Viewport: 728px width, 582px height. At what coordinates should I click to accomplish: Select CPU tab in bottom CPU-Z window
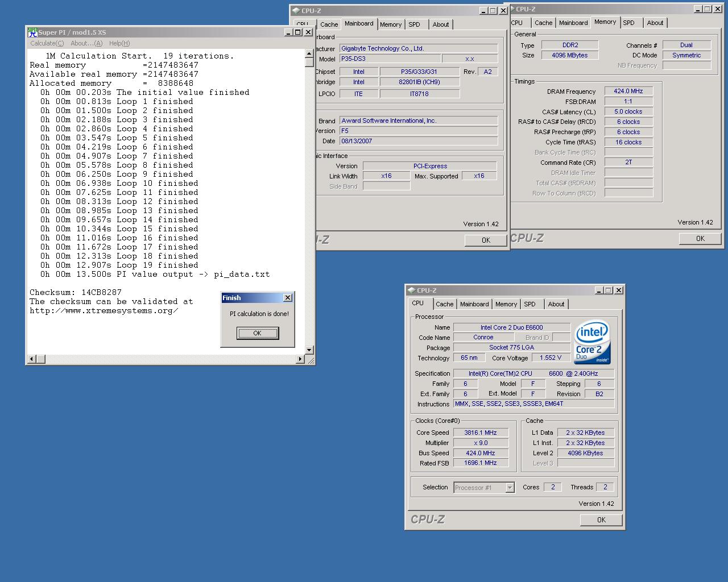[x=418, y=303]
